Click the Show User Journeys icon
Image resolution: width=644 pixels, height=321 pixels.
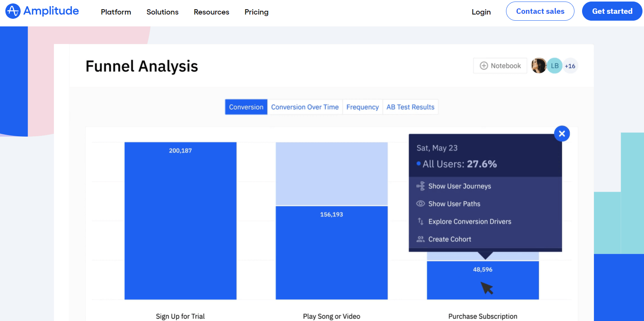[420, 186]
